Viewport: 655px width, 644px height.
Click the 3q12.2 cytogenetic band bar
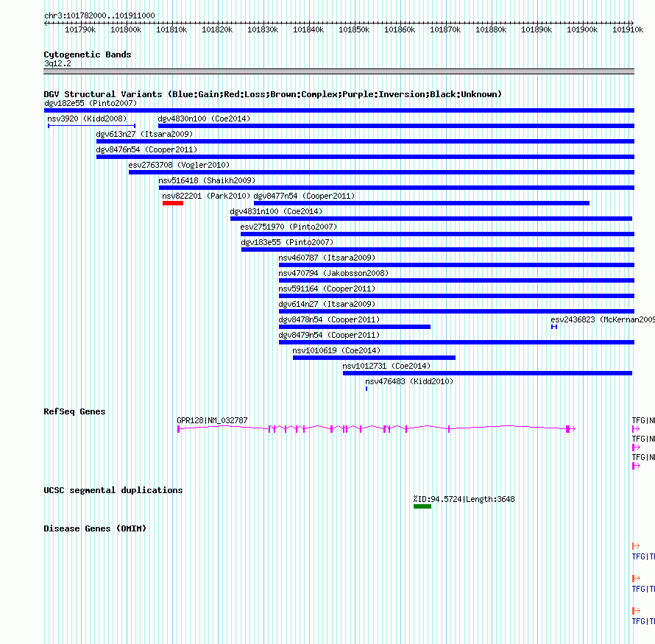point(339,71)
